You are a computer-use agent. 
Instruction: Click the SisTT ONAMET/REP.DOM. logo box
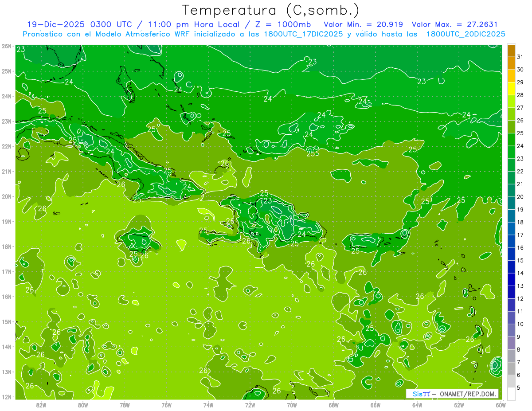click(452, 394)
